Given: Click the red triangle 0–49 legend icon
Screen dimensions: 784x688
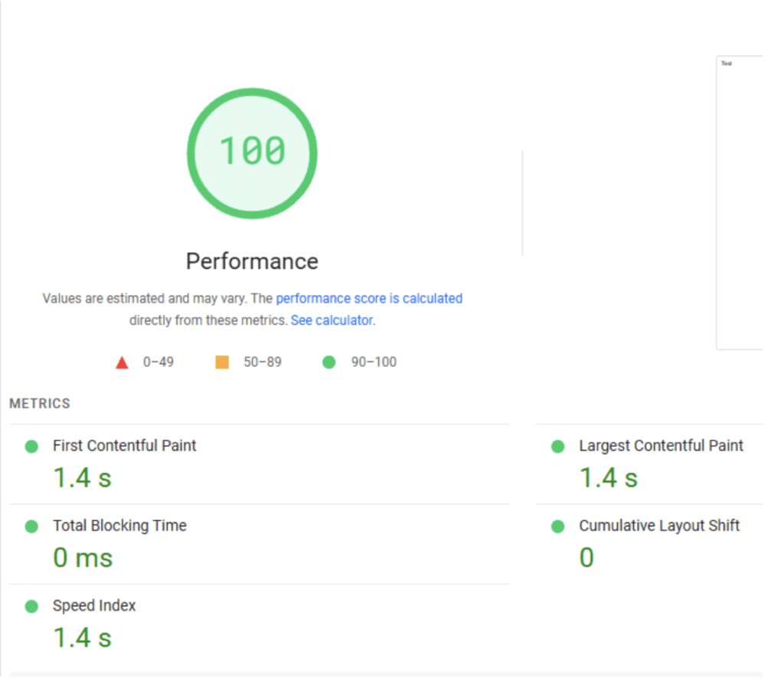Looking at the screenshot, I should click(x=122, y=362).
